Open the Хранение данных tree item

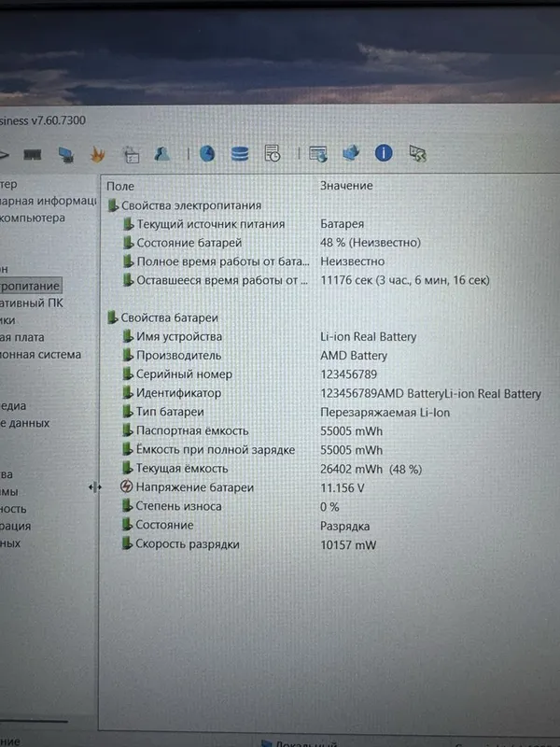pos(25,423)
